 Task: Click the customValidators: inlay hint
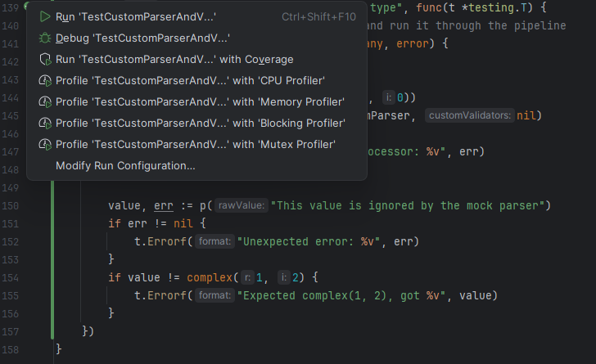pyautogui.click(x=470, y=116)
